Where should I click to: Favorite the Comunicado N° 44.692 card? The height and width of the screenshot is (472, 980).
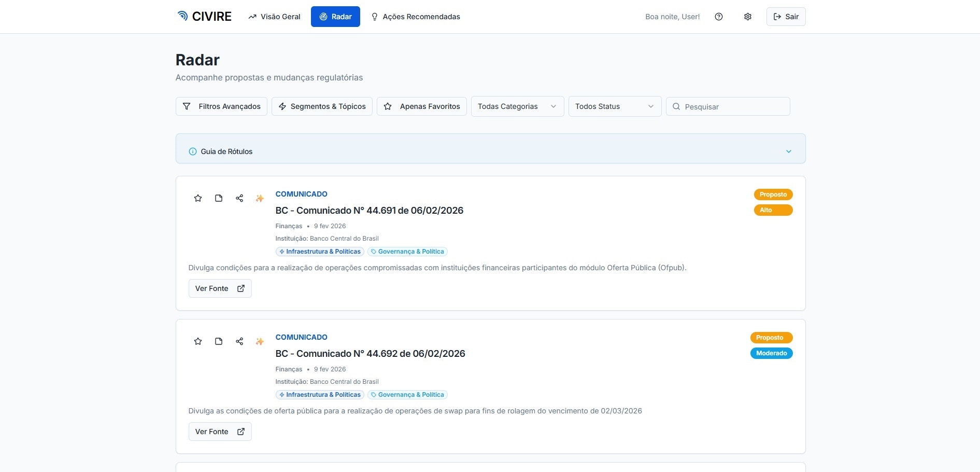[x=197, y=341]
